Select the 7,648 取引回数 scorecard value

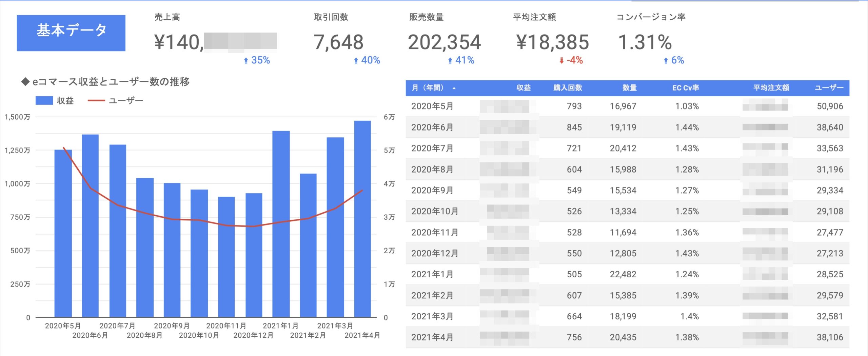pos(338,42)
